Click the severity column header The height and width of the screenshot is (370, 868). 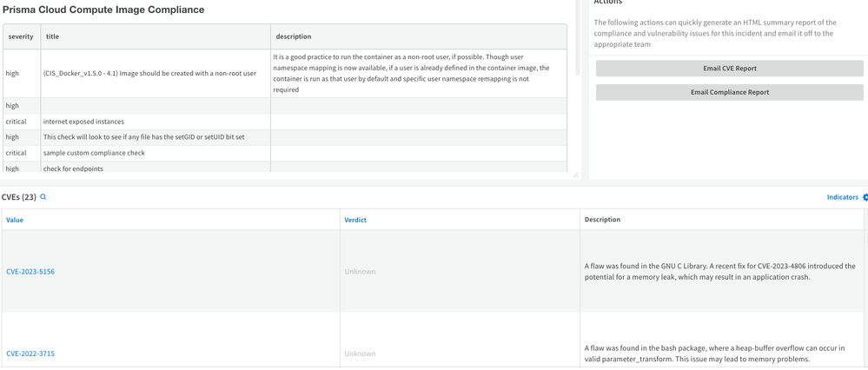(x=21, y=36)
